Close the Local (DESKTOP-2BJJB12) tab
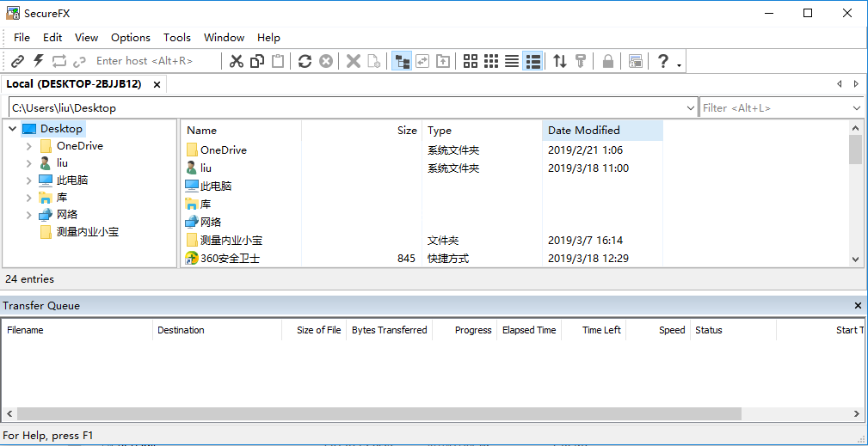Screen dimensions: 868x446 point(157,84)
